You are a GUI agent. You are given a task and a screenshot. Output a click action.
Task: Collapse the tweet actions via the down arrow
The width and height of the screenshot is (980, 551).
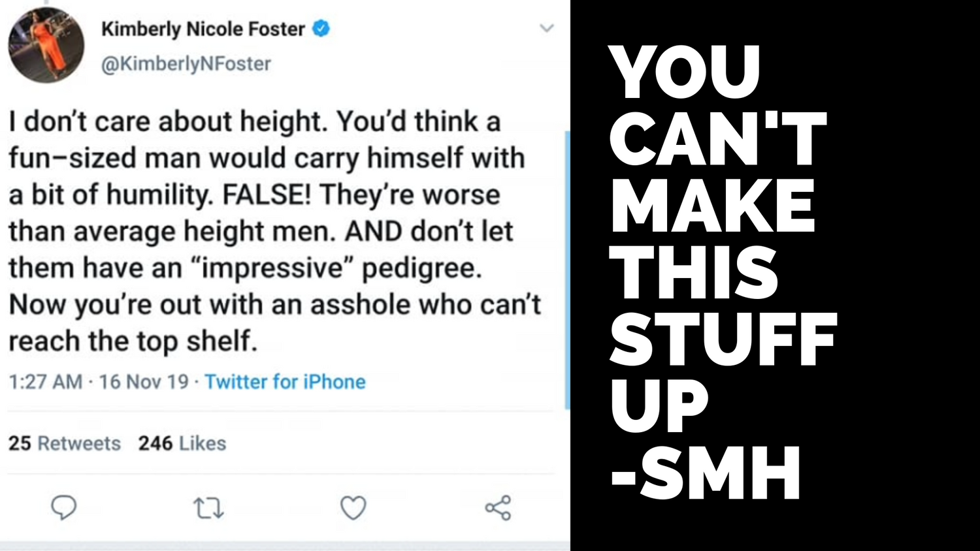(x=547, y=28)
